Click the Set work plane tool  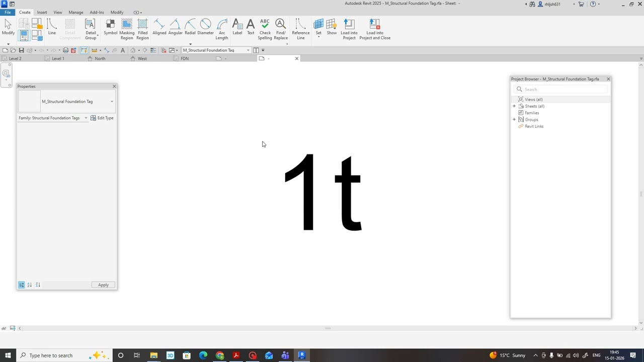[318, 27]
